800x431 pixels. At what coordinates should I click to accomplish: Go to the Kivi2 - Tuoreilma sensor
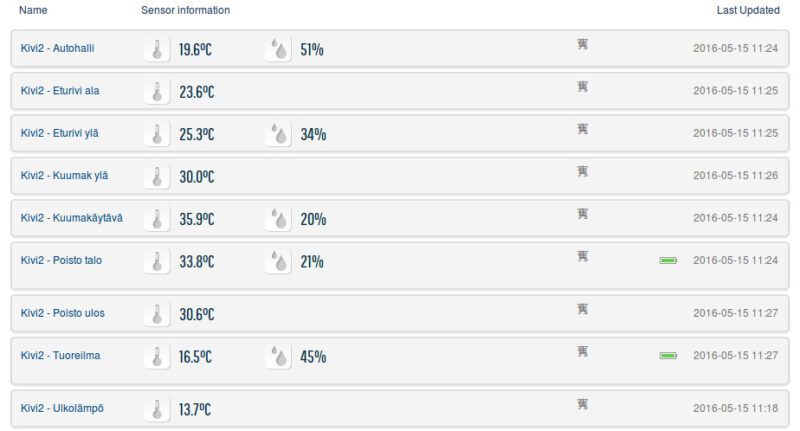(x=60, y=355)
